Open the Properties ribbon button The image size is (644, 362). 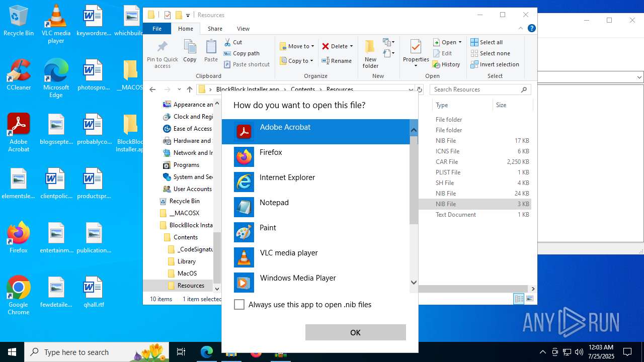[x=416, y=54]
